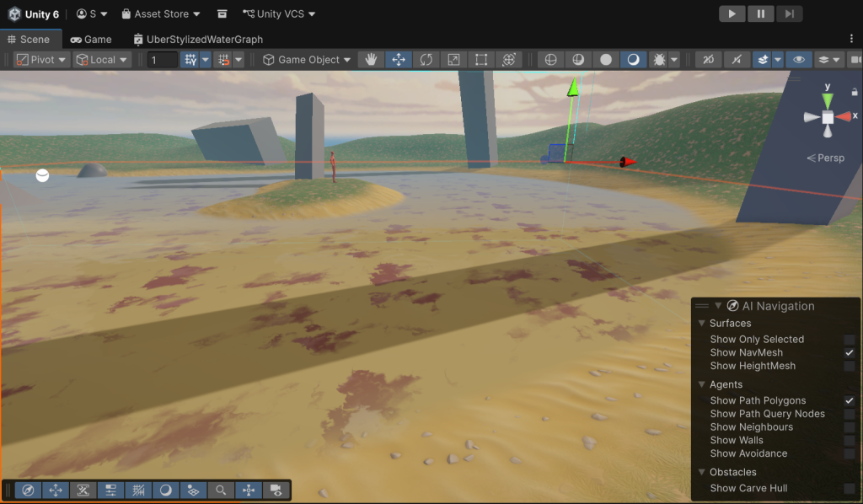Click the camera overlay icon in bottom bar
Screen dimensions: 863x504
click(x=276, y=490)
